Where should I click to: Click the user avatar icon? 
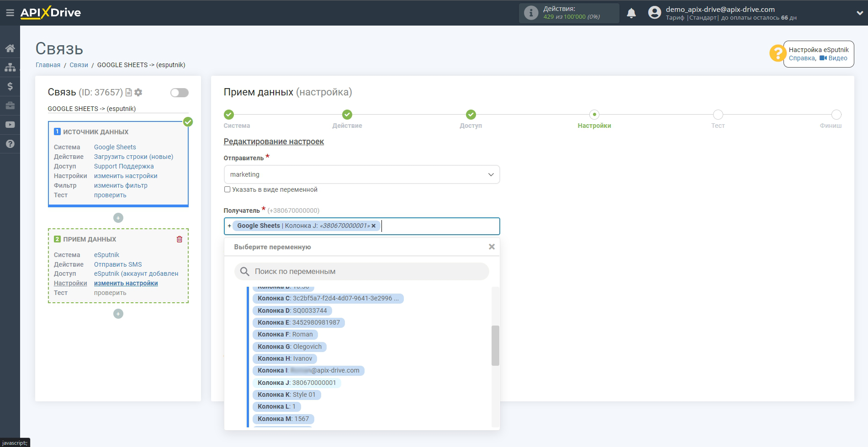pos(655,13)
